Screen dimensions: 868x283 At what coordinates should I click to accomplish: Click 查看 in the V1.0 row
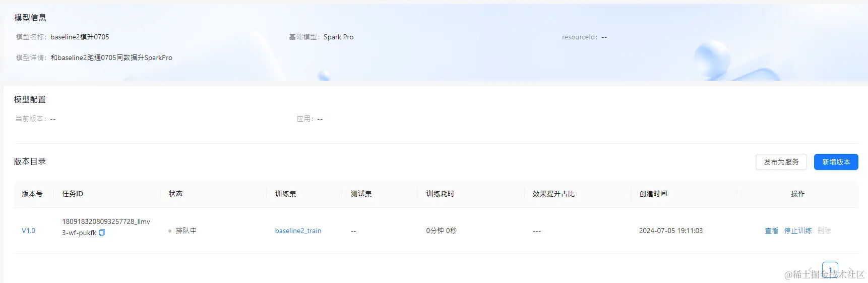[x=771, y=231]
